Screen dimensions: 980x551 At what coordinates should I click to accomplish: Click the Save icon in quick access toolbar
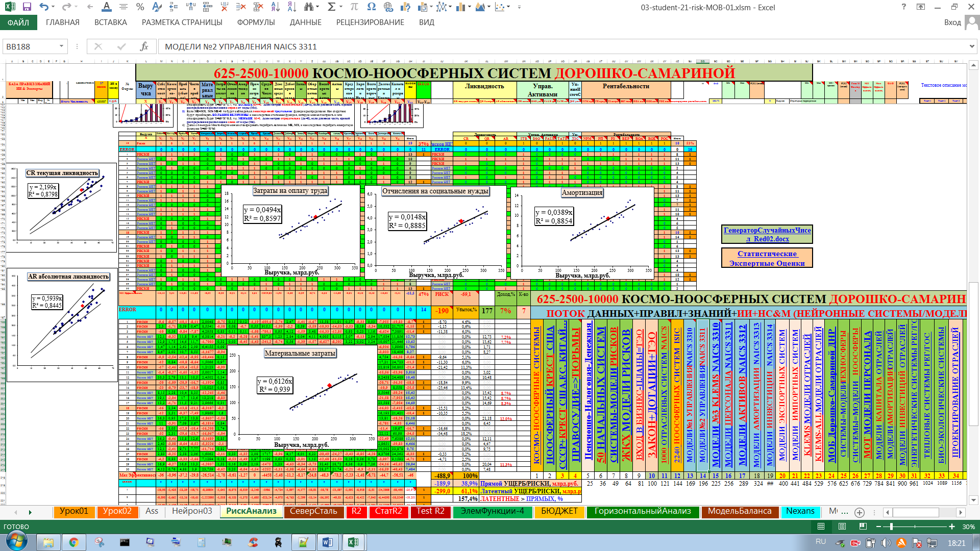27,7
